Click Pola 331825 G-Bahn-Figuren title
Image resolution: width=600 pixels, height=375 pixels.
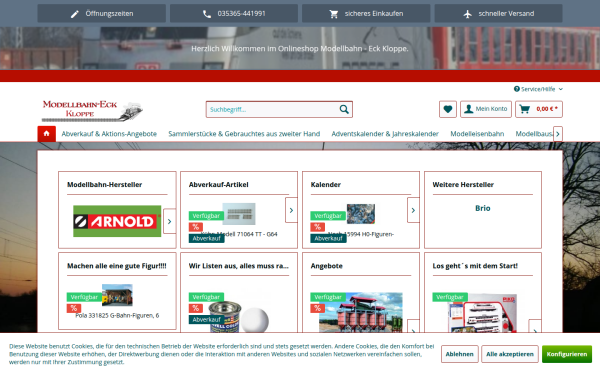click(x=117, y=315)
